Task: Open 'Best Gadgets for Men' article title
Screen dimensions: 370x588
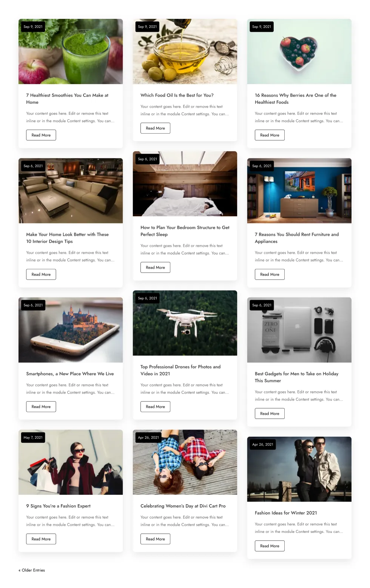Action: [x=296, y=377]
